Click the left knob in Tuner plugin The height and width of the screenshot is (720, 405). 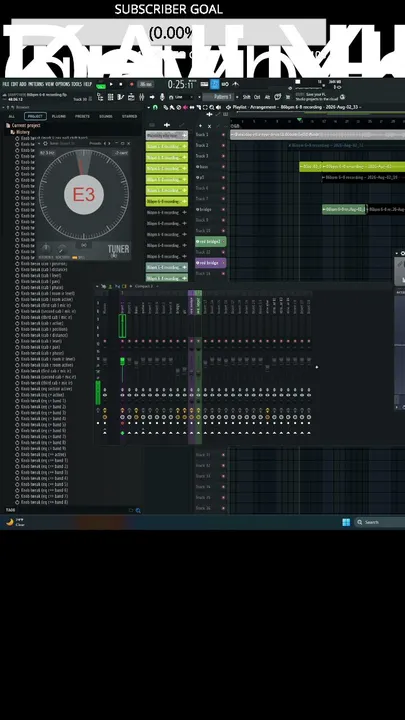[46, 249]
